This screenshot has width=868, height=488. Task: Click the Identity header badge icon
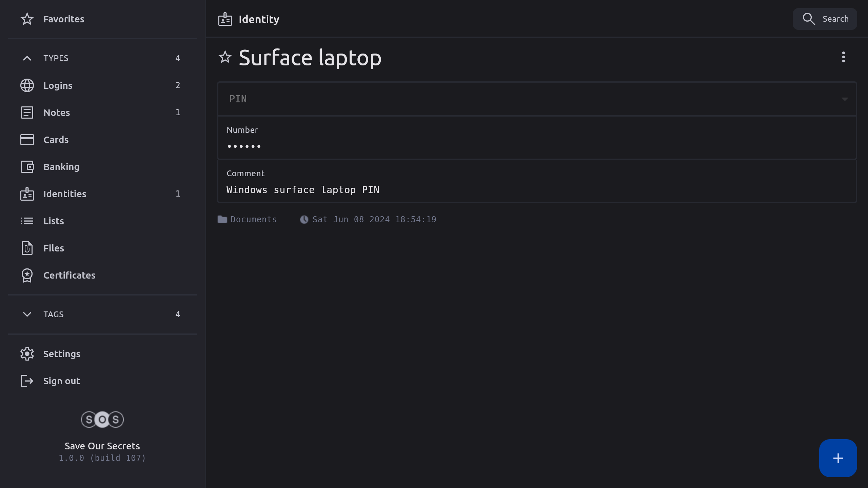(225, 19)
